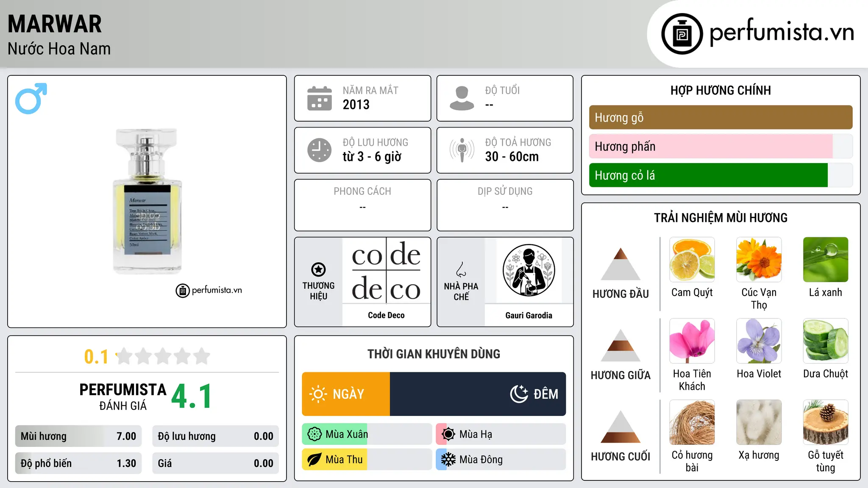Click the Code Deco brand name
868x488 pixels.
click(386, 315)
